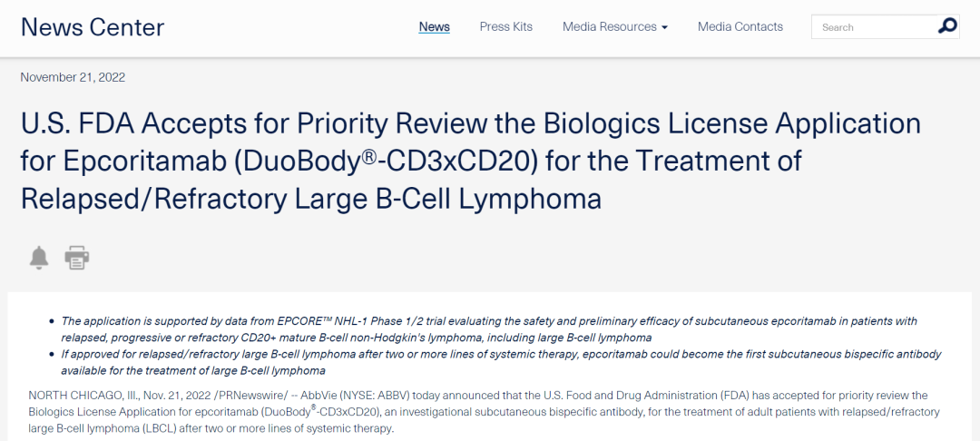Navigate to Media Contacts
Screen dimensions: 980x441
tap(740, 26)
